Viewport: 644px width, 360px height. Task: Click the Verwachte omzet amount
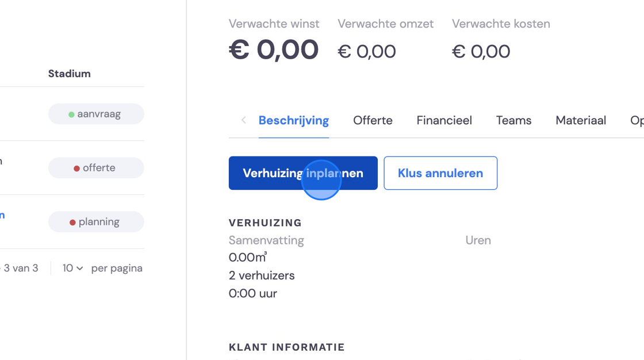coord(367,51)
